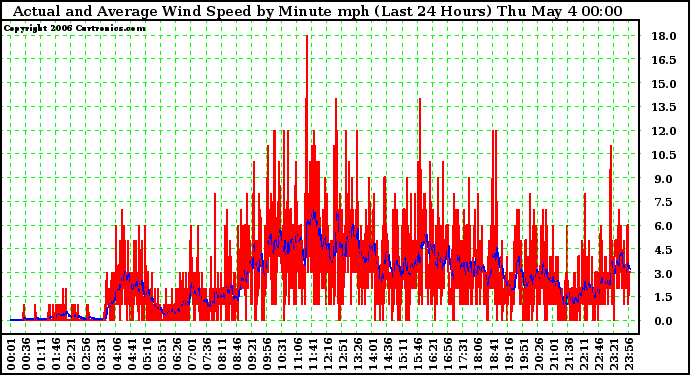Click the 22:46 time label
The image size is (690, 375).
599,355
